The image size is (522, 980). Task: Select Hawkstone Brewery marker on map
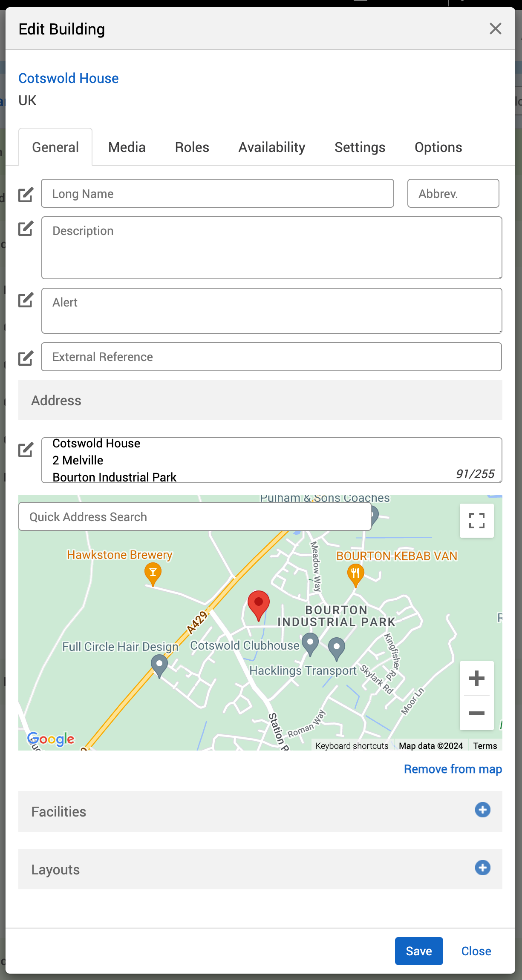[x=153, y=573]
